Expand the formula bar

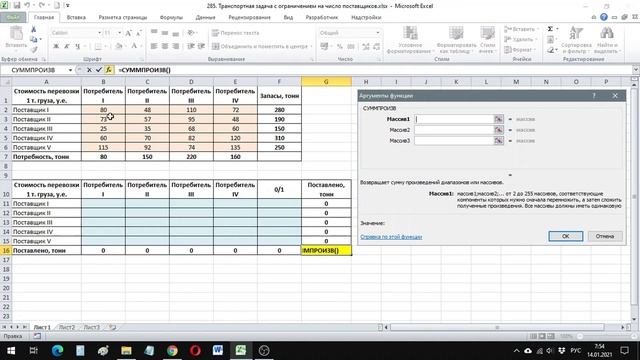click(635, 70)
